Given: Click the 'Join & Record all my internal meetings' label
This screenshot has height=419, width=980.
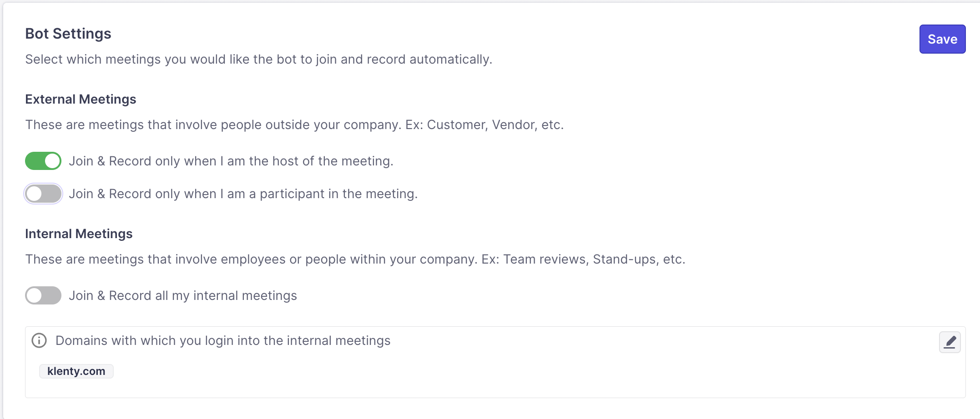Looking at the screenshot, I should pos(183,295).
